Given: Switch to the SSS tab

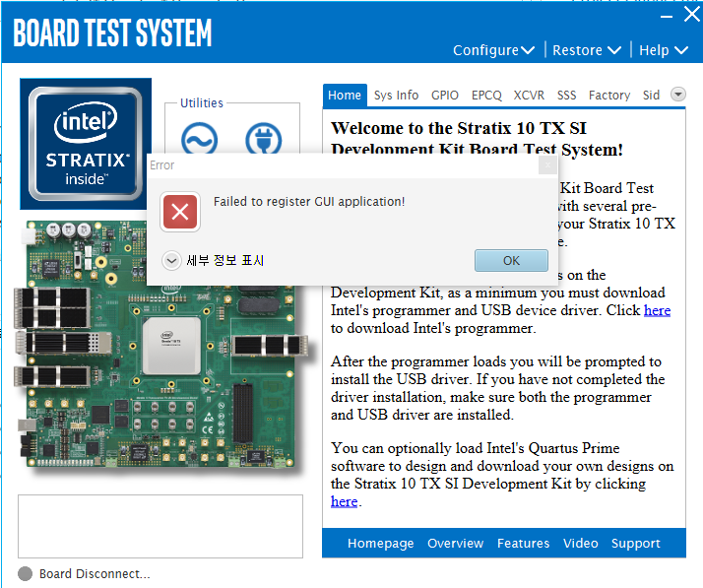Looking at the screenshot, I should 567,96.
